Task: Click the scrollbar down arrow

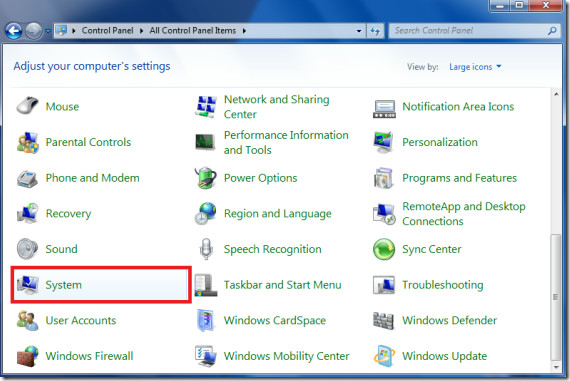Action: [x=556, y=367]
